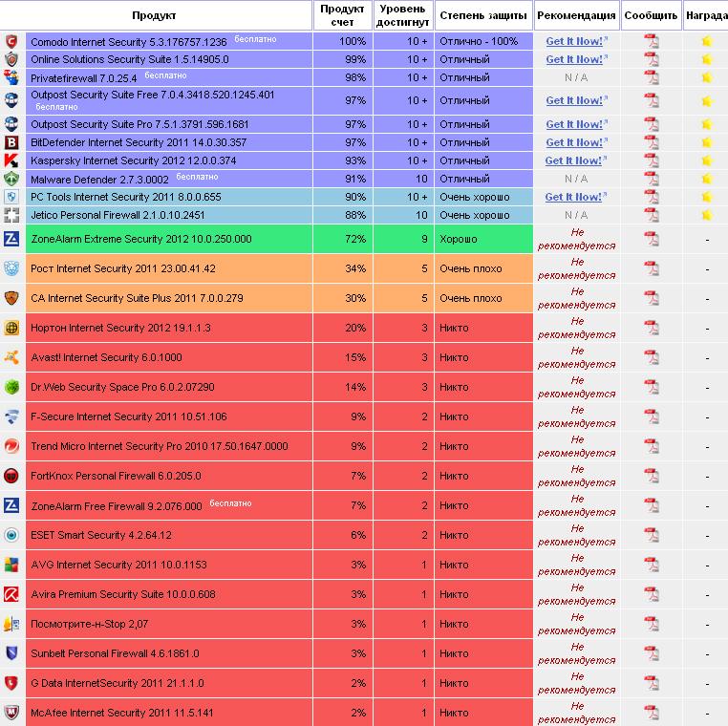The height and width of the screenshot is (726, 728).
Task: Click the Kaspersky red K icon
Action: click(11, 160)
